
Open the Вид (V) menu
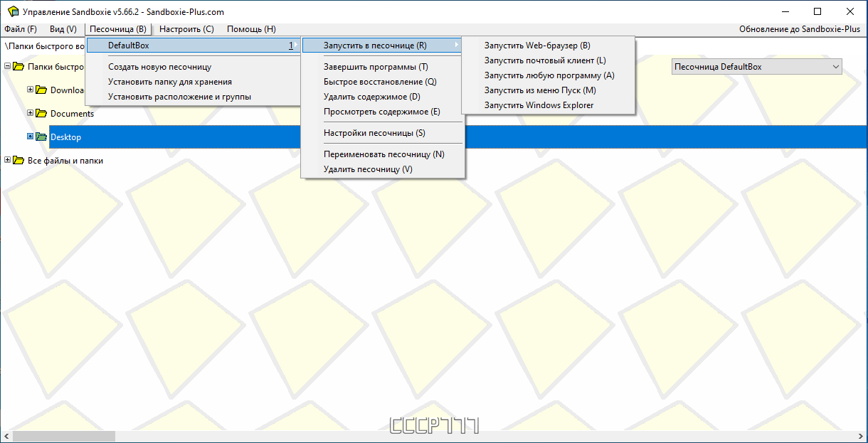(x=63, y=29)
